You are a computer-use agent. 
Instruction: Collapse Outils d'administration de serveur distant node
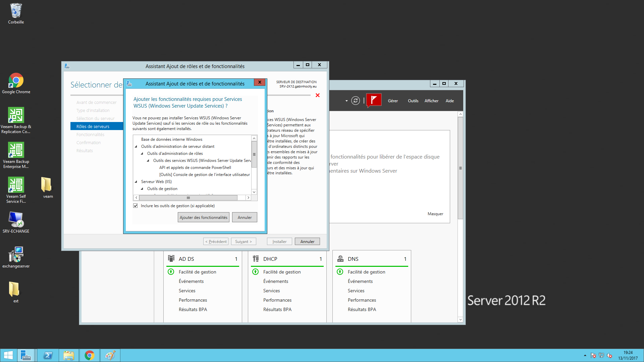click(x=136, y=146)
